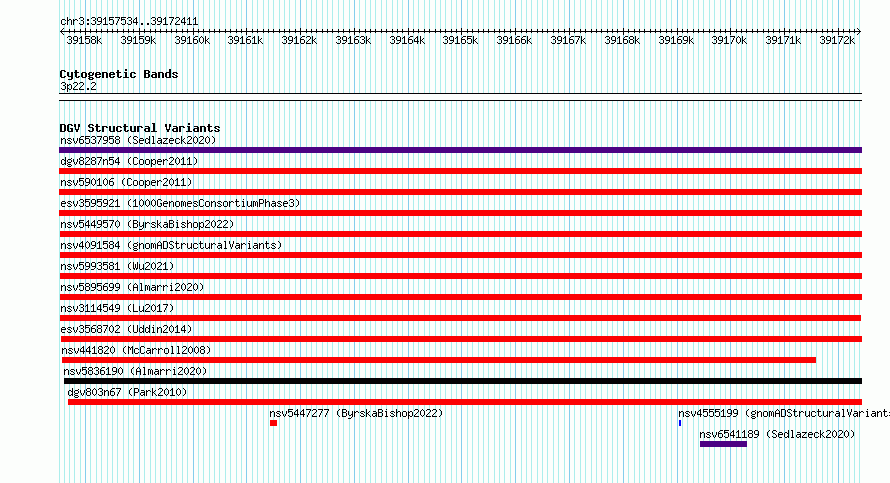Click the 39162k ruler mark

pyautogui.click(x=299, y=40)
